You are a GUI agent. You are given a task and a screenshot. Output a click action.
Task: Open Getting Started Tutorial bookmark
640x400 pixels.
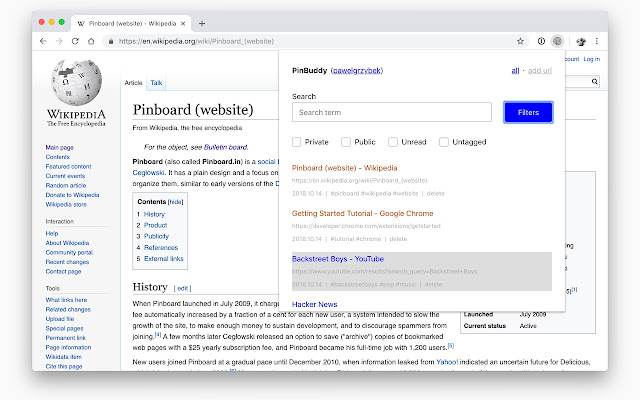(x=362, y=213)
